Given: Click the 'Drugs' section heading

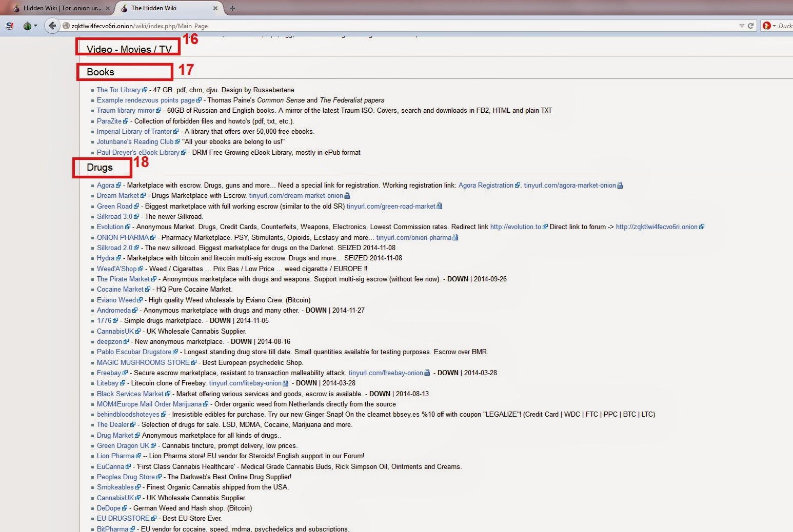Looking at the screenshot, I should [100, 168].
